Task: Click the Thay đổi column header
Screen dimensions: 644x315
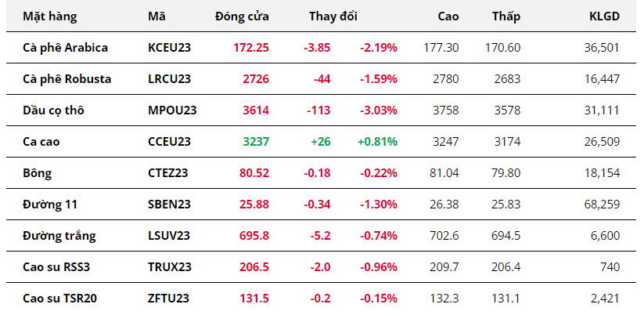Action: [332, 16]
